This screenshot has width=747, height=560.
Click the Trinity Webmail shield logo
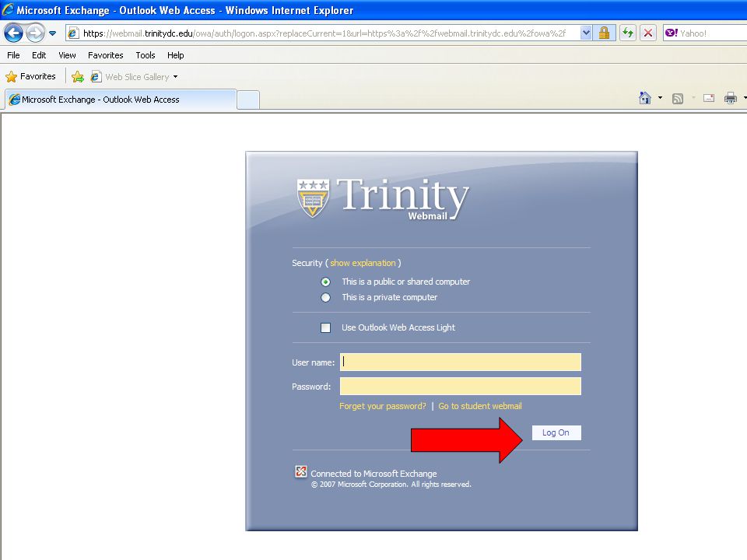313,198
